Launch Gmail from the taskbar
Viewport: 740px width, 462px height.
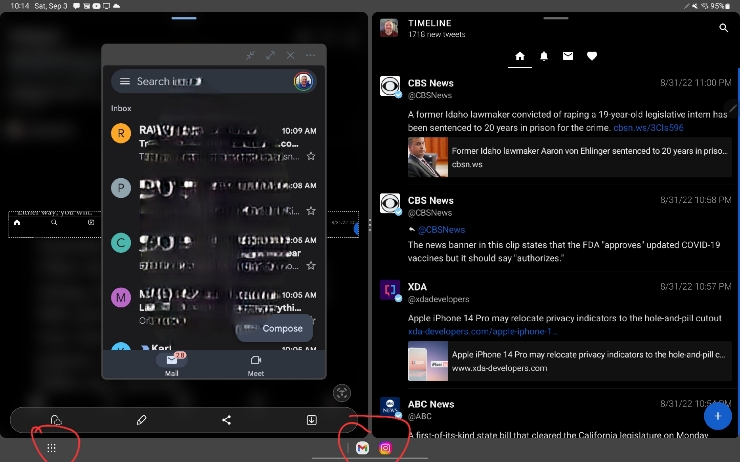coord(362,448)
